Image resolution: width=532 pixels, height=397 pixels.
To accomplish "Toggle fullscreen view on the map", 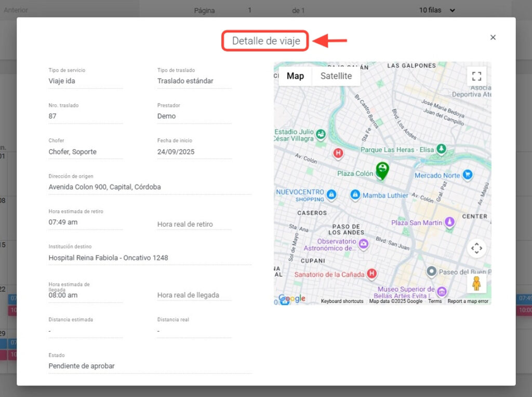I will (x=476, y=76).
